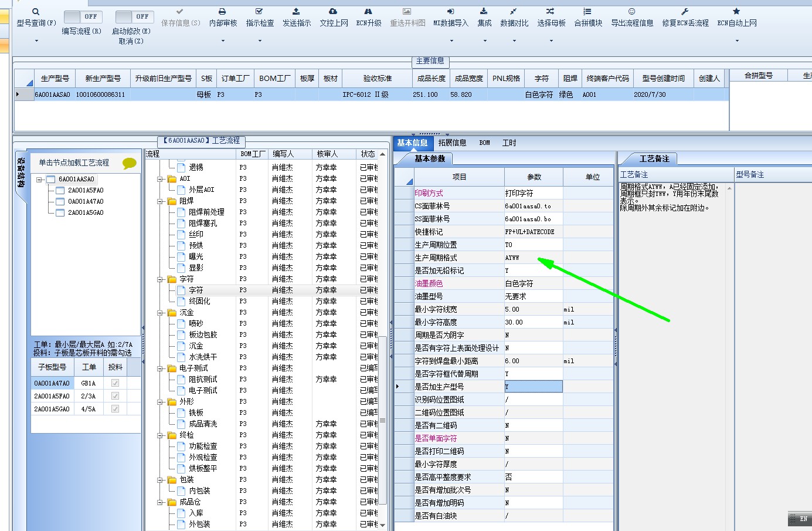
Task: Toggle the 启动修改 OFF switch
Action: coord(134,16)
